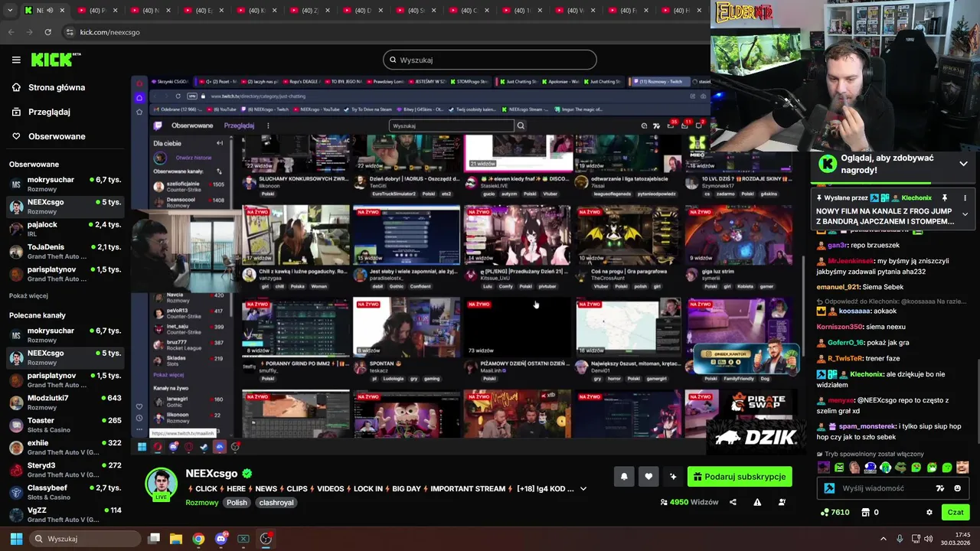The height and width of the screenshot is (551, 980).
Task: Toggle channel notification bell
Action: [x=624, y=477]
